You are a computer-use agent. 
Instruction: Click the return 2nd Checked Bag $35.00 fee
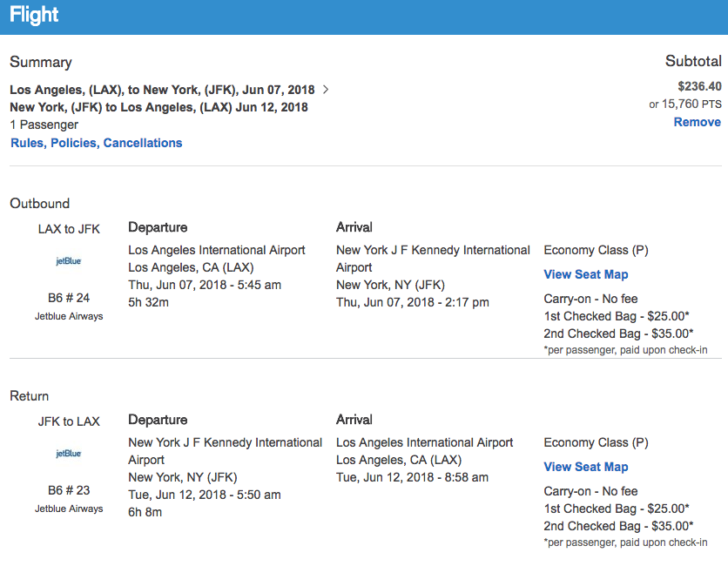click(618, 525)
